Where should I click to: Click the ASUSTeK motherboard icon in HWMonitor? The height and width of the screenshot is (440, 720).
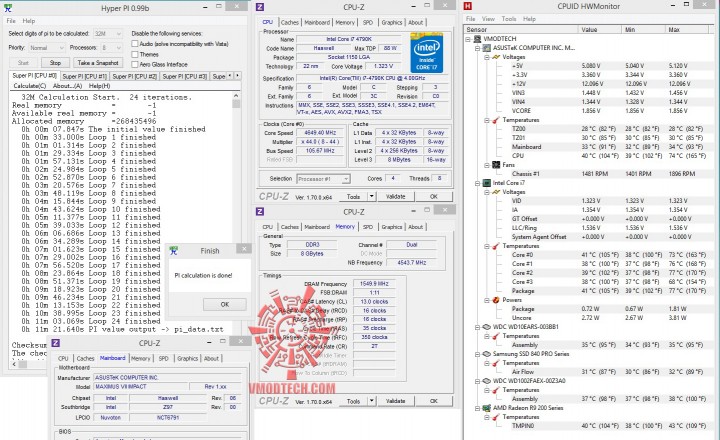point(487,48)
